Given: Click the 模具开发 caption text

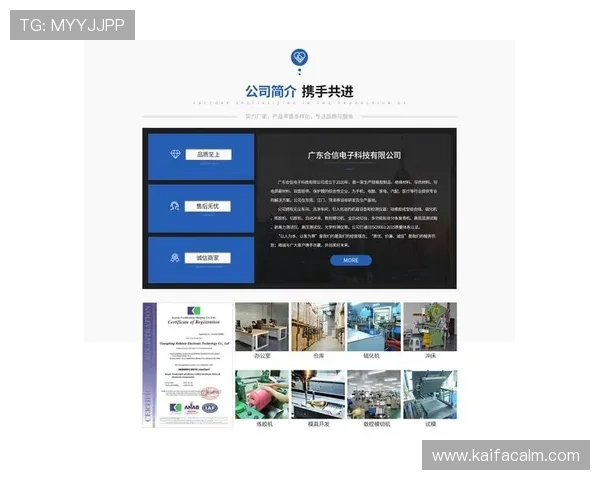Looking at the screenshot, I should click(318, 424).
